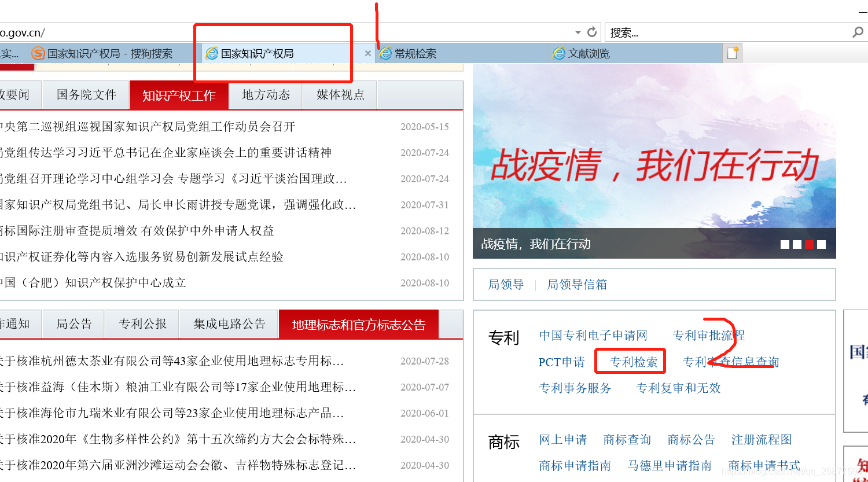Click the 2020-06-01 date text
Image resolution: width=868 pixels, height=482 pixels.
(x=425, y=413)
